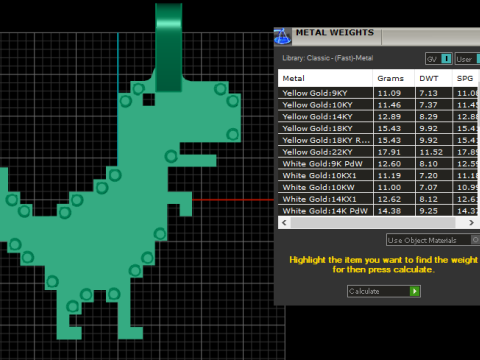Select the White Gold:9K PdW row
The width and height of the screenshot is (480, 360).
[x=379, y=164]
